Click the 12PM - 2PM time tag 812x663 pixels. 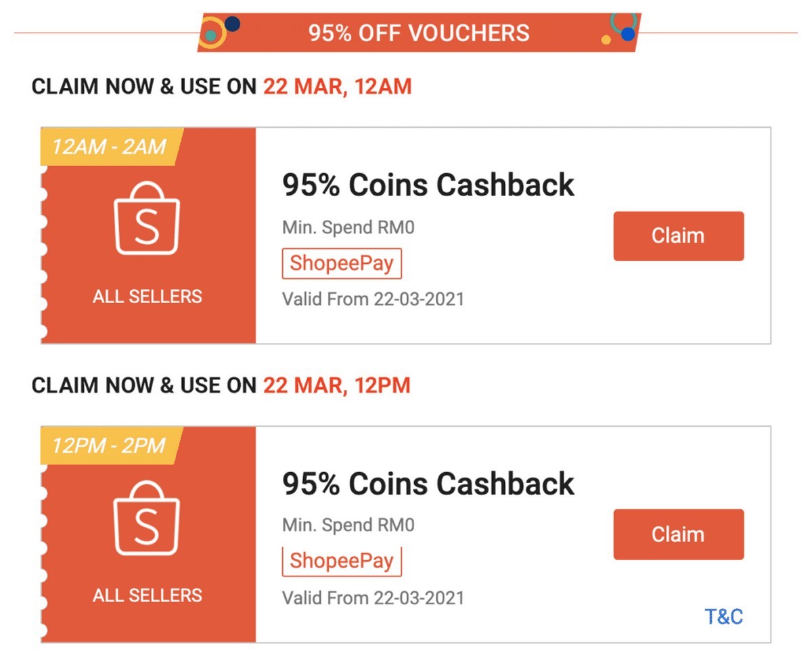point(109,445)
